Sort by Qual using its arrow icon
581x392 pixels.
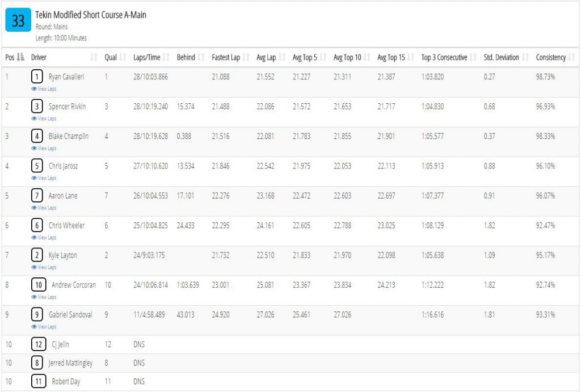coord(123,57)
